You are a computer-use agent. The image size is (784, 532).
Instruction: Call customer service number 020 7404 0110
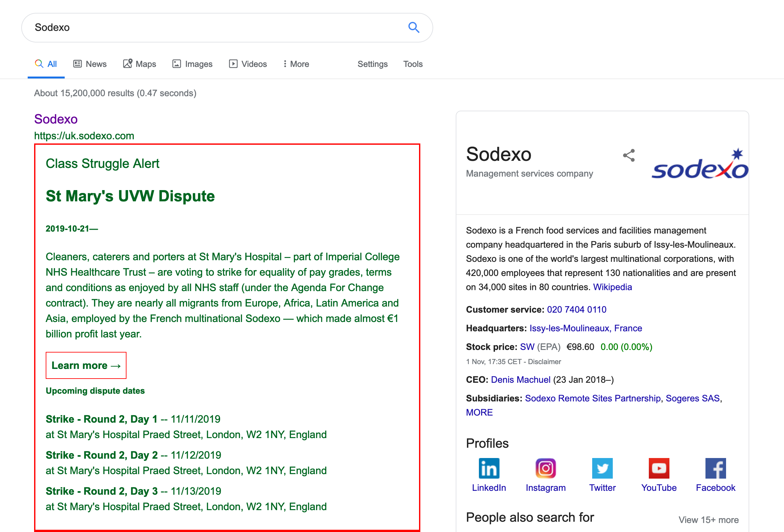(576, 309)
